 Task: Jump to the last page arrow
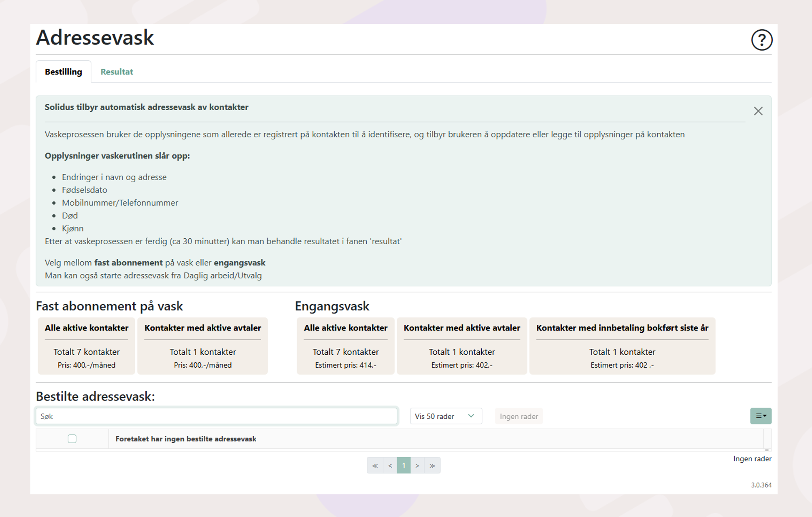click(x=432, y=466)
